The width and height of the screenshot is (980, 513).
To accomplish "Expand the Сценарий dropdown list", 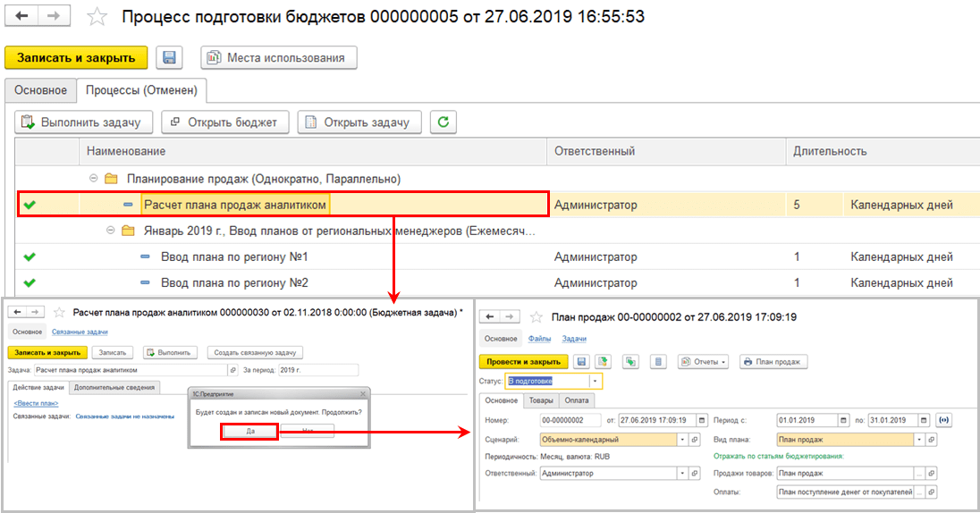I will (x=682, y=440).
